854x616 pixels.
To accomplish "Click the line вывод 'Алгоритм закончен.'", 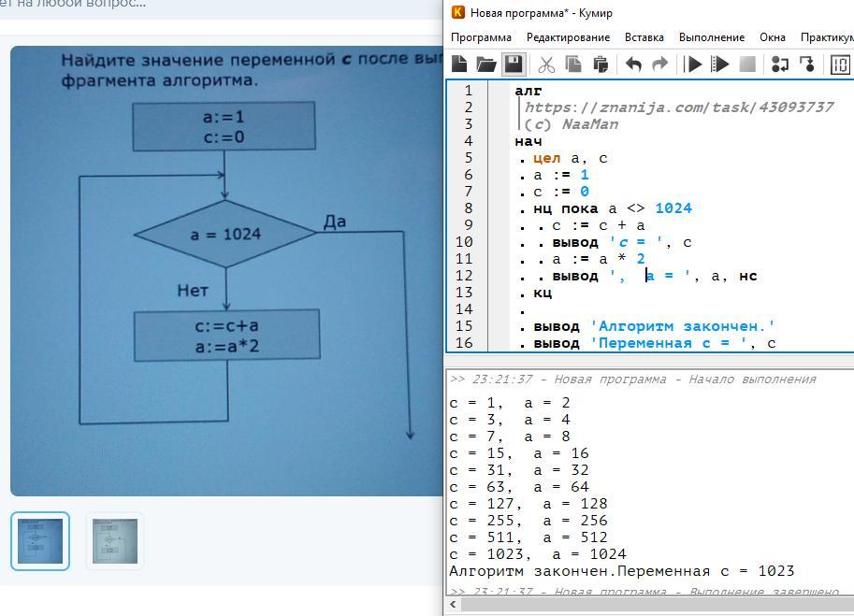I will click(x=654, y=326).
